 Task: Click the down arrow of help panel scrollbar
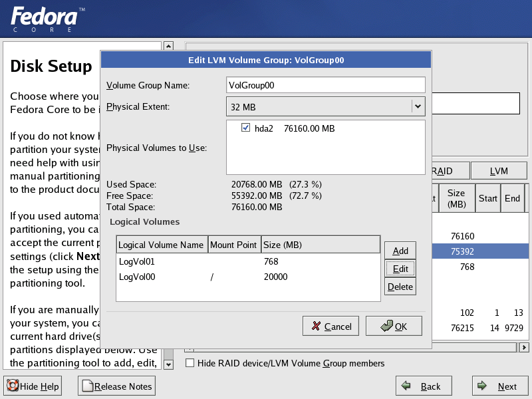tap(169, 364)
